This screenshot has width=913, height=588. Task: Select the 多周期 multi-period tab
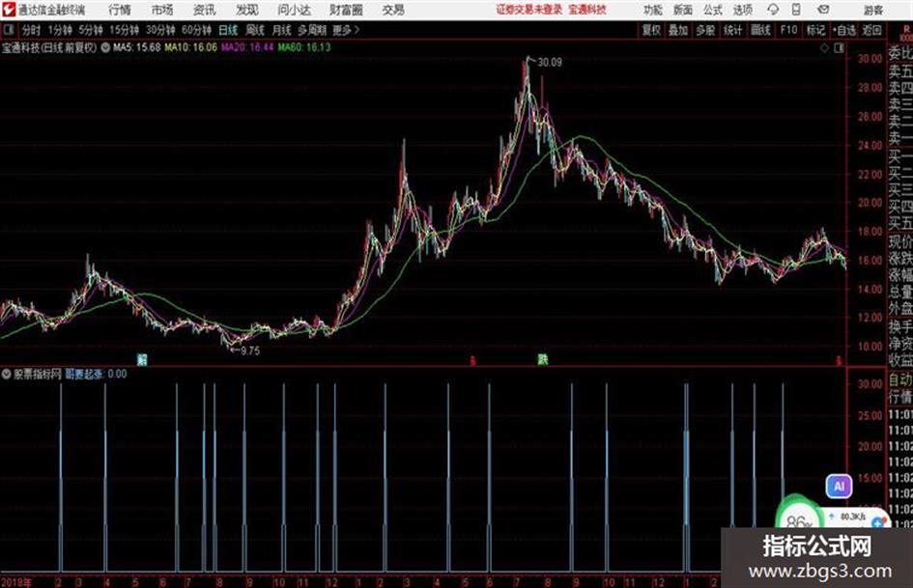[312, 30]
